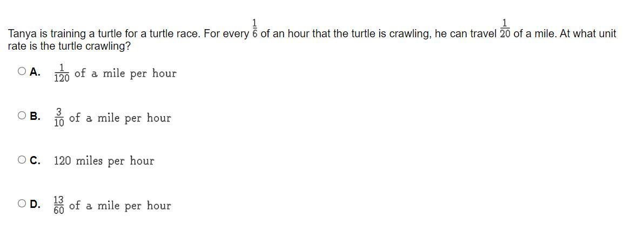The height and width of the screenshot is (236, 644).
Task: Select the radio button for option B
Action: point(22,116)
